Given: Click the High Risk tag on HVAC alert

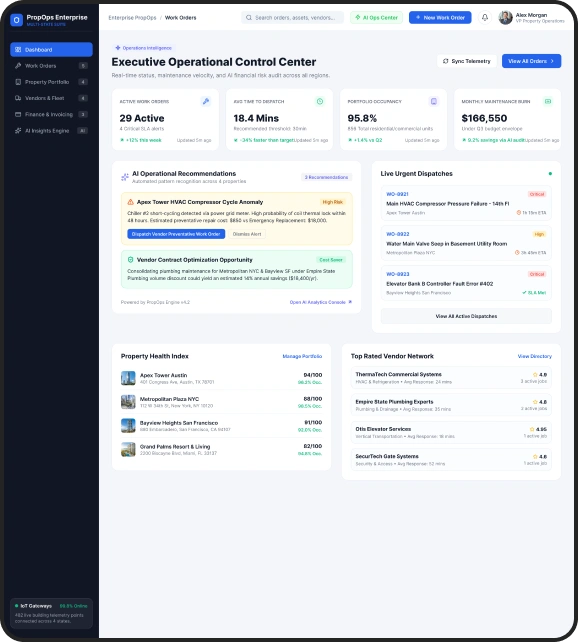Looking at the screenshot, I should tap(332, 202).
